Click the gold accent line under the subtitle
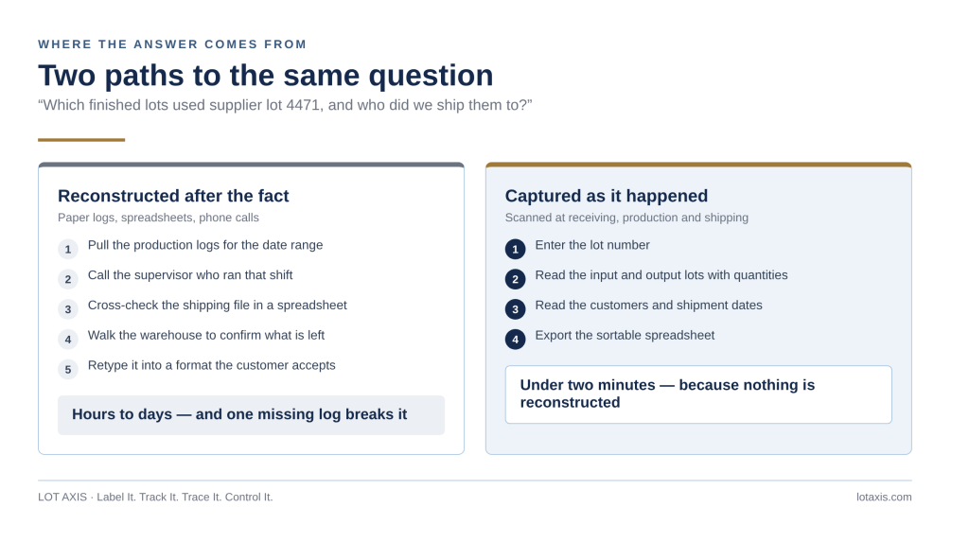The height and width of the screenshot is (560, 969). tap(81, 140)
